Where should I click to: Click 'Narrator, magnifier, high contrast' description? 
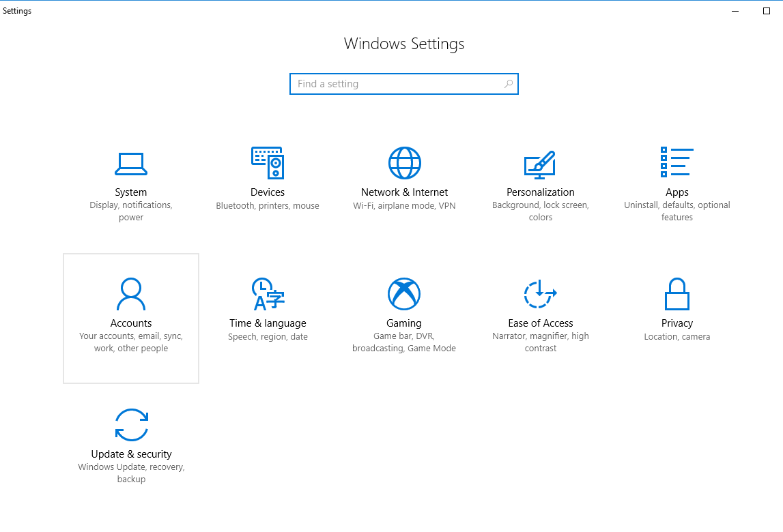point(540,342)
